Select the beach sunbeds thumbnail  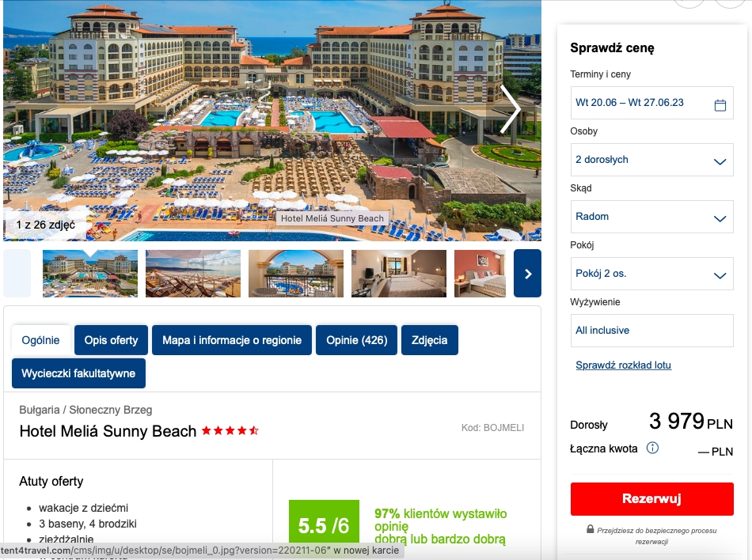pos(193,274)
